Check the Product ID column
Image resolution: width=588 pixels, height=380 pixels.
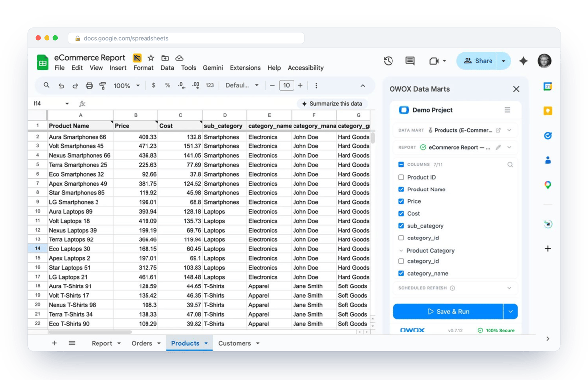401,177
